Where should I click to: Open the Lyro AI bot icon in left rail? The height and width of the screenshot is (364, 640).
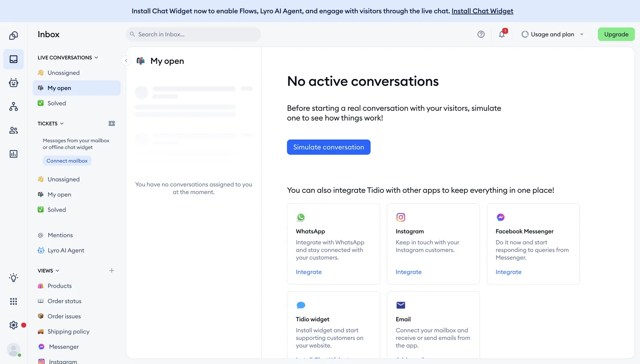pyautogui.click(x=14, y=83)
